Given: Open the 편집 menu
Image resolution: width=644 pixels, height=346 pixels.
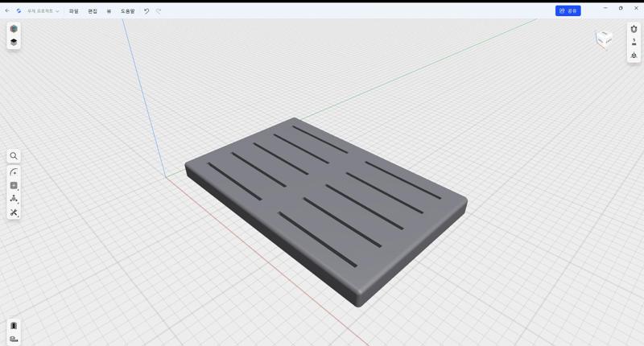Looking at the screenshot, I should [93, 11].
